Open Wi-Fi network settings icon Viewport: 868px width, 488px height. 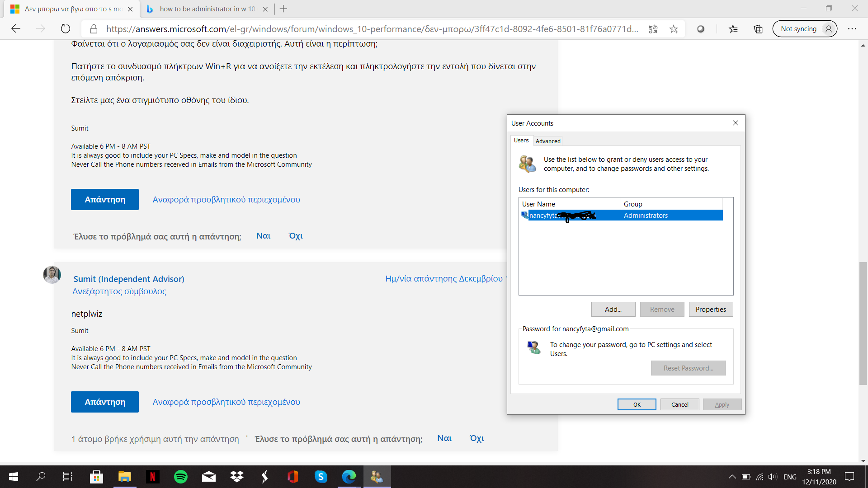pyautogui.click(x=759, y=477)
